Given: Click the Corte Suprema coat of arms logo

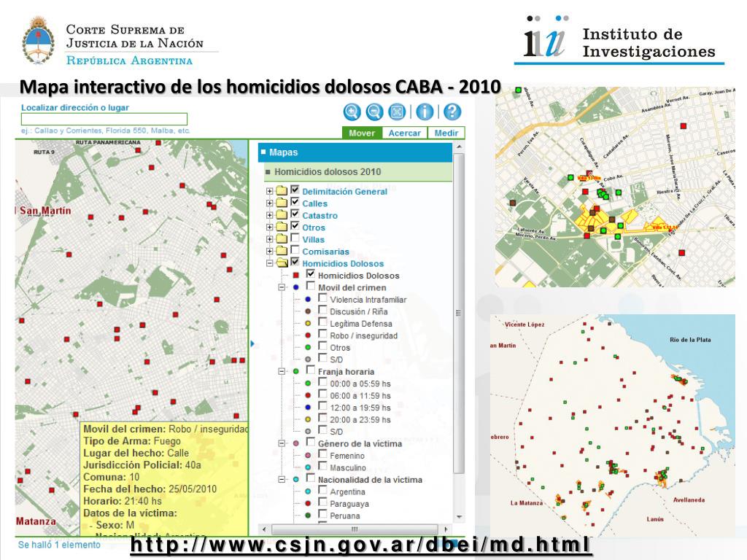Looking at the screenshot, I should click(38, 41).
